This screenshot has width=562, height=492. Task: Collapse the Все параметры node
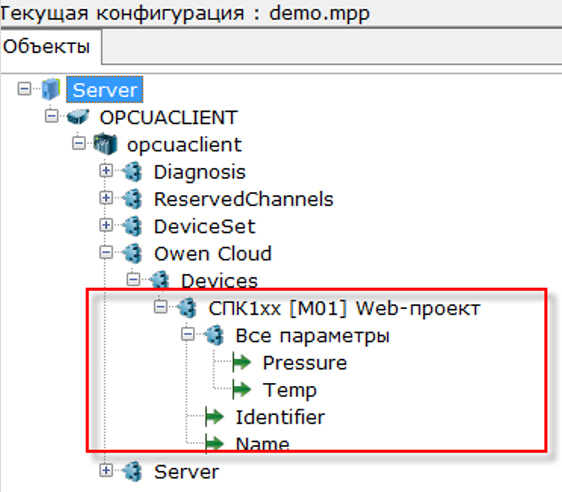pyautogui.click(x=188, y=334)
